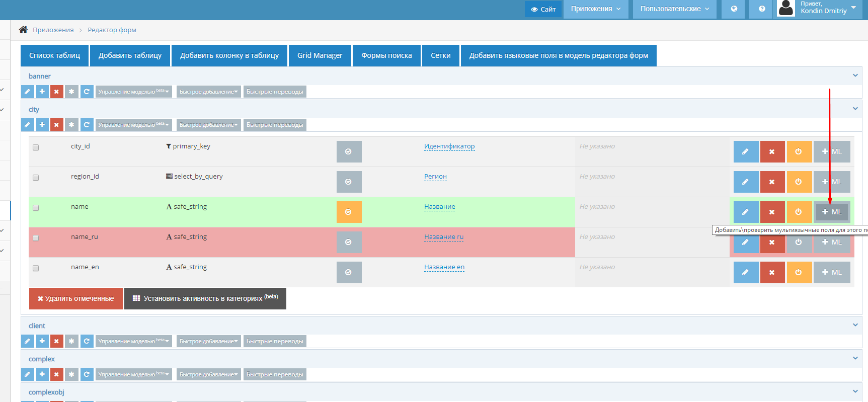
Task: Check the name_en row checkbox
Action: pyautogui.click(x=36, y=268)
